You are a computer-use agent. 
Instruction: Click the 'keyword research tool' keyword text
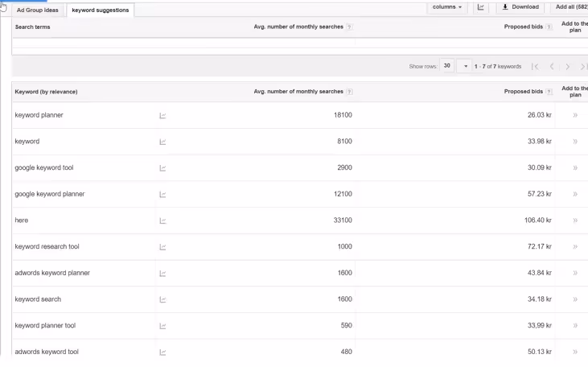(x=47, y=246)
